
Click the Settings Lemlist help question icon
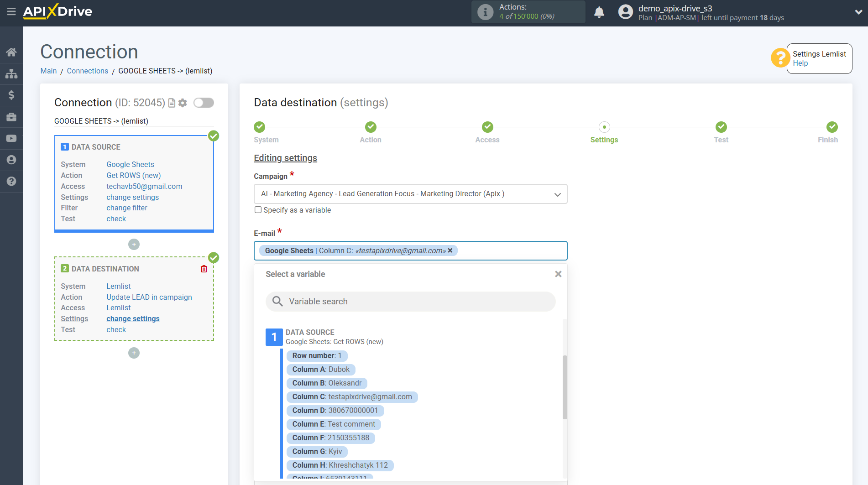click(x=780, y=58)
